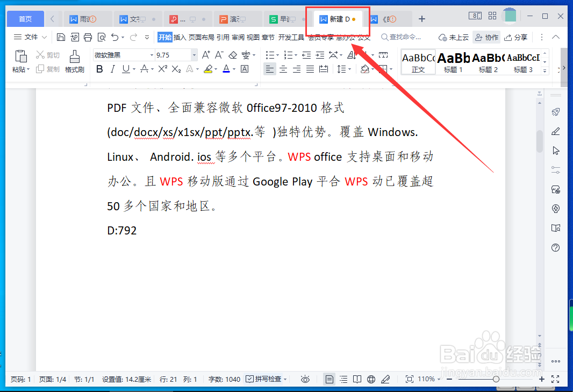Center align the paragraph
Viewport: 573px width, 392px height.
click(x=283, y=69)
